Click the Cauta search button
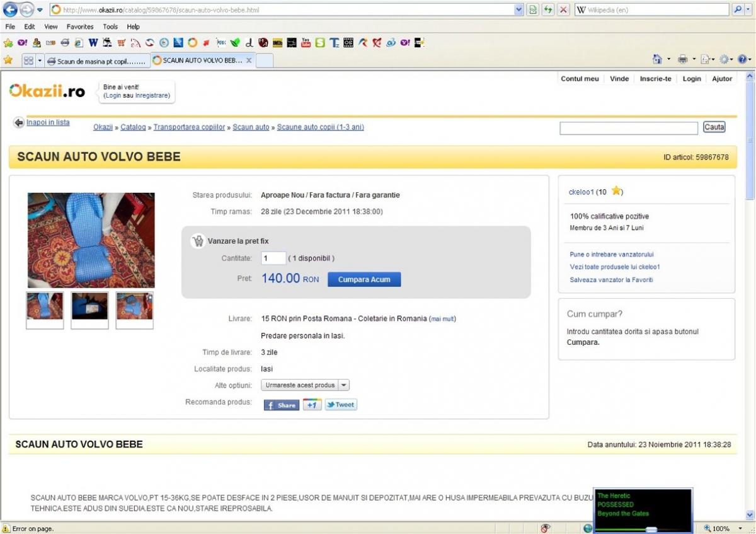Screen dimensions: 756x534 coord(714,127)
